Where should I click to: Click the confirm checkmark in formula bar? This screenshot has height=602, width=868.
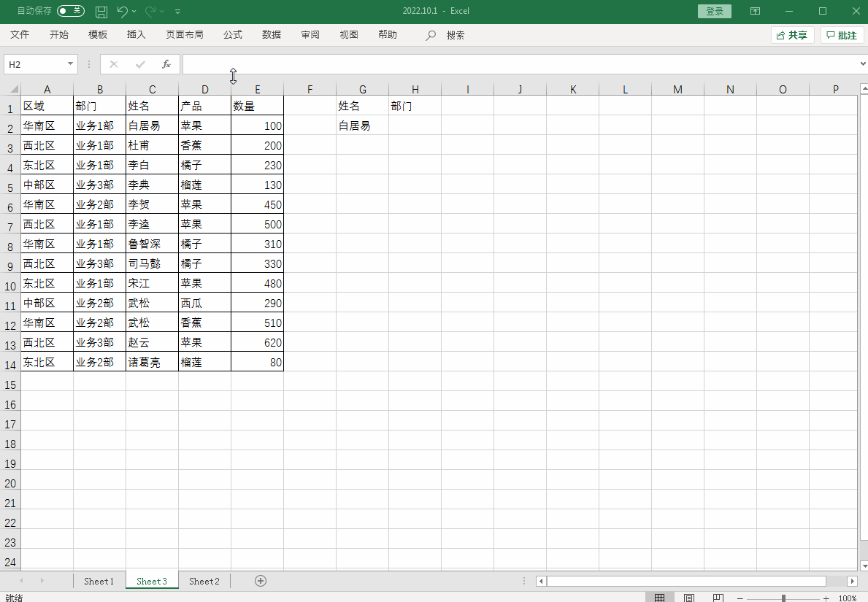click(140, 64)
